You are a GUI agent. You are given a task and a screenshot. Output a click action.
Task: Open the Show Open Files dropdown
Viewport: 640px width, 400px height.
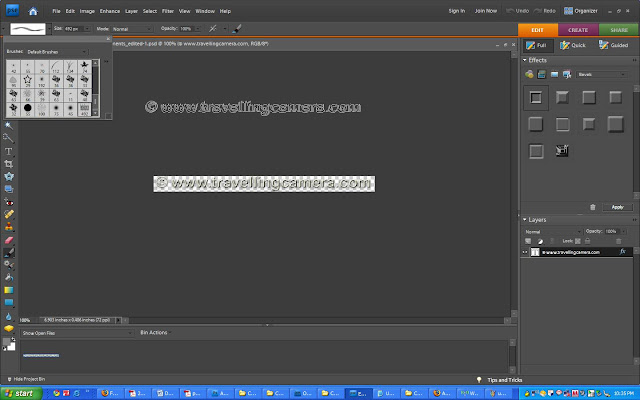[x=77, y=333]
